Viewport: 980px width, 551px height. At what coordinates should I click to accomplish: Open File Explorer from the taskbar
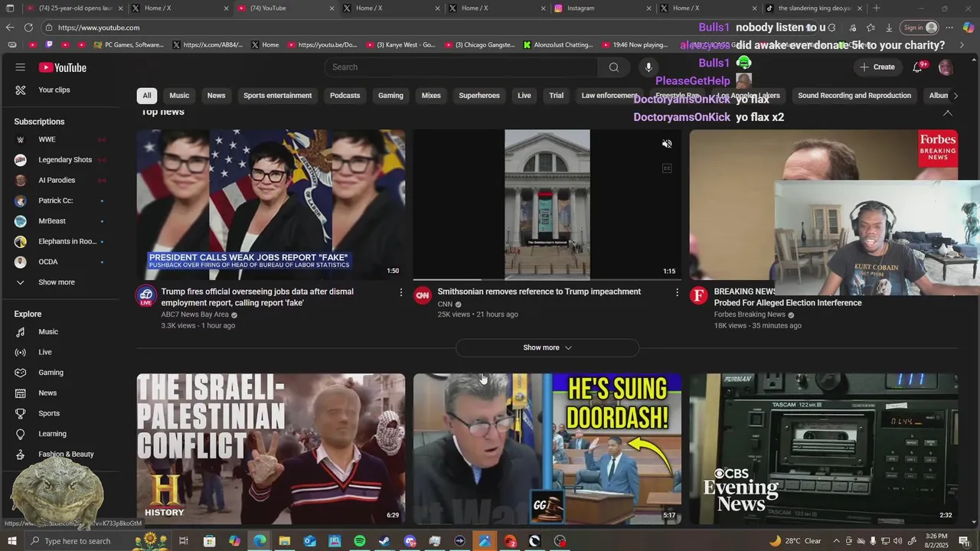(x=285, y=541)
